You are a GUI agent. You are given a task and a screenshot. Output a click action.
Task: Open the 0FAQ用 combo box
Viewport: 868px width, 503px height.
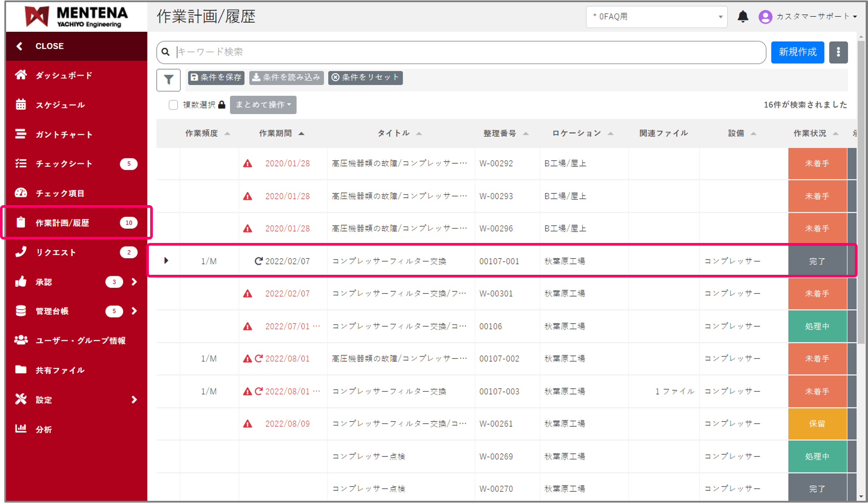click(656, 17)
